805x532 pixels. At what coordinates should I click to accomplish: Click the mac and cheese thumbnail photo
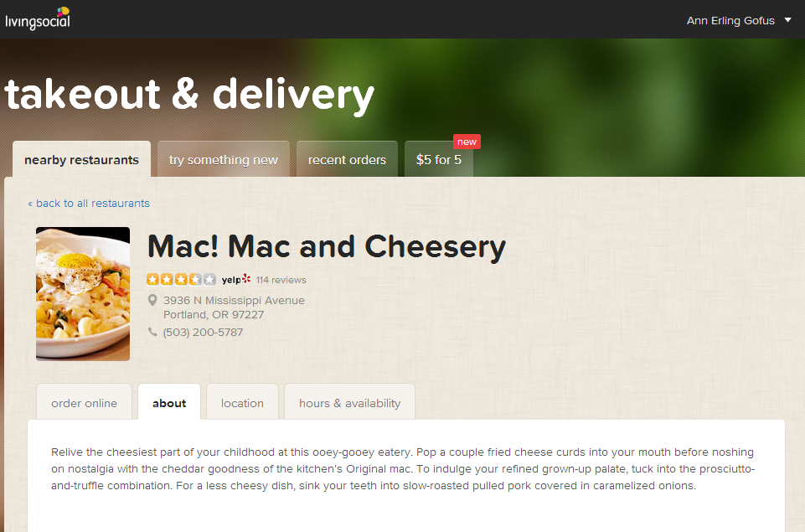click(83, 294)
